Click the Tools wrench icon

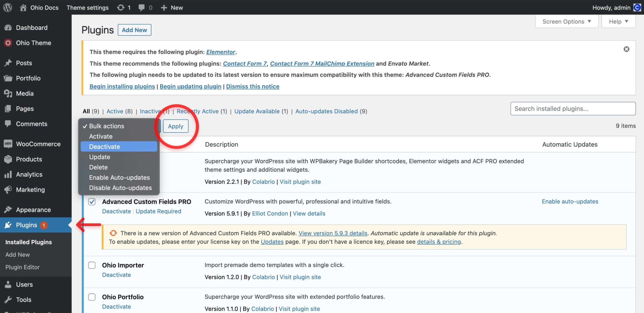click(x=8, y=300)
